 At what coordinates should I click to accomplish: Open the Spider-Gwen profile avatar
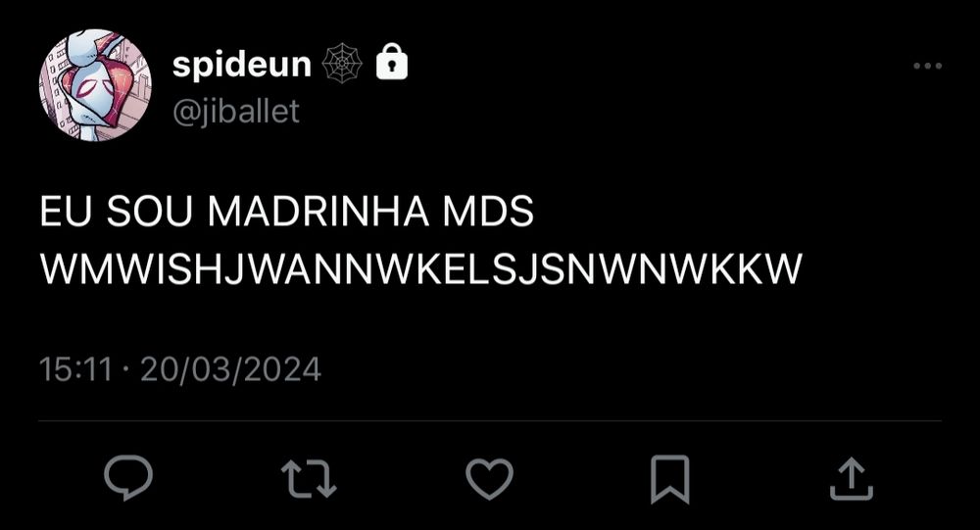pos(95,85)
